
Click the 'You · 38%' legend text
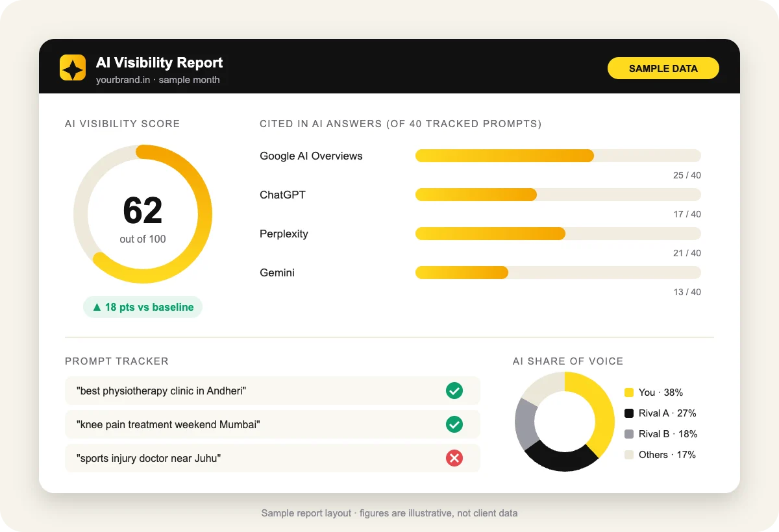[661, 393]
